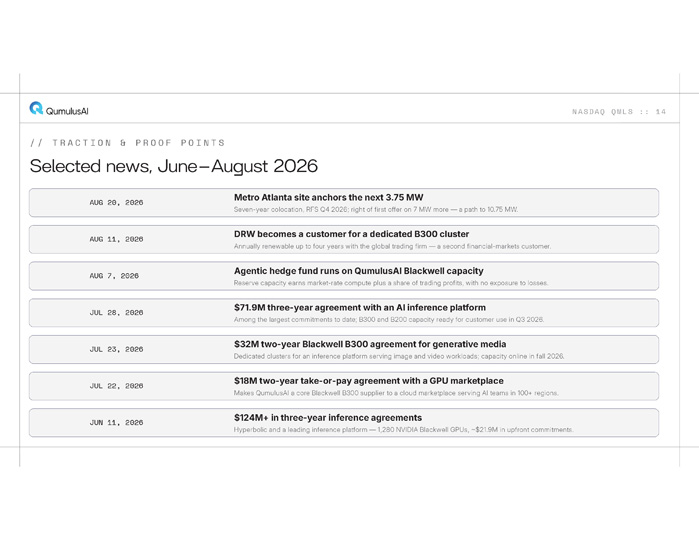Click the QumulusAI wordmark text
Viewport: 699px width, 540px height.
coord(67,111)
